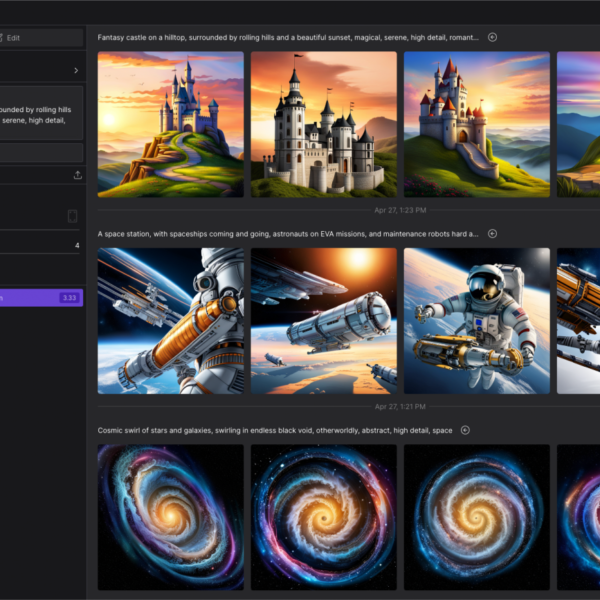Select the portrait orientation icon in the left panel
This screenshot has height=600, width=600.
[x=72, y=216]
